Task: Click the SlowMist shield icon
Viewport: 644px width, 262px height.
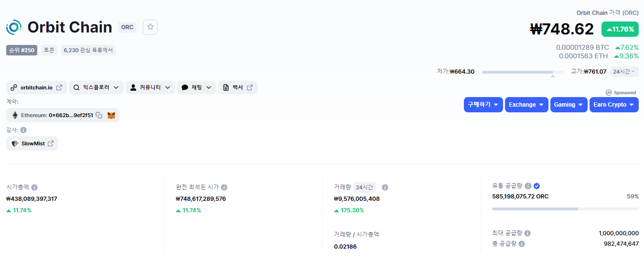Action: 15,143
